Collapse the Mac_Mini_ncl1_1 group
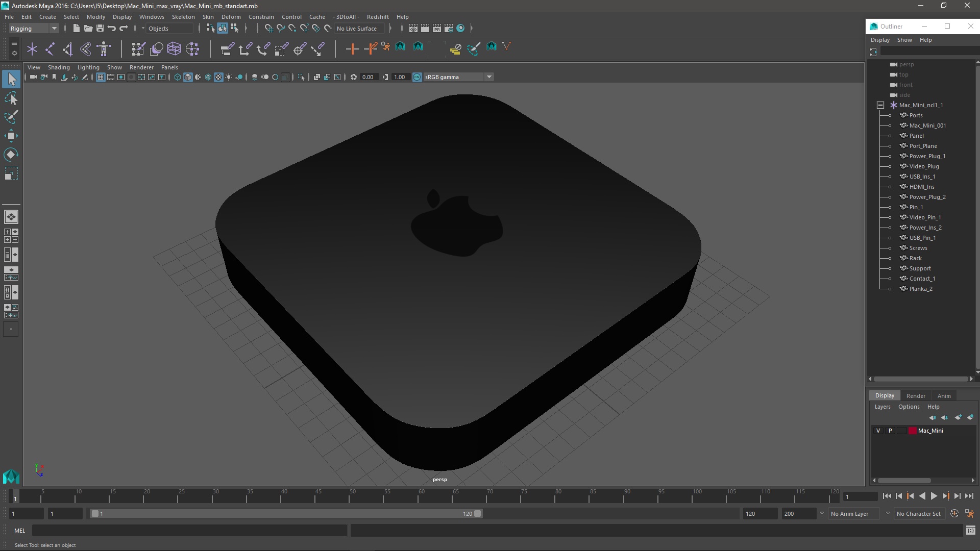Viewport: 980px width, 551px height. pos(880,105)
